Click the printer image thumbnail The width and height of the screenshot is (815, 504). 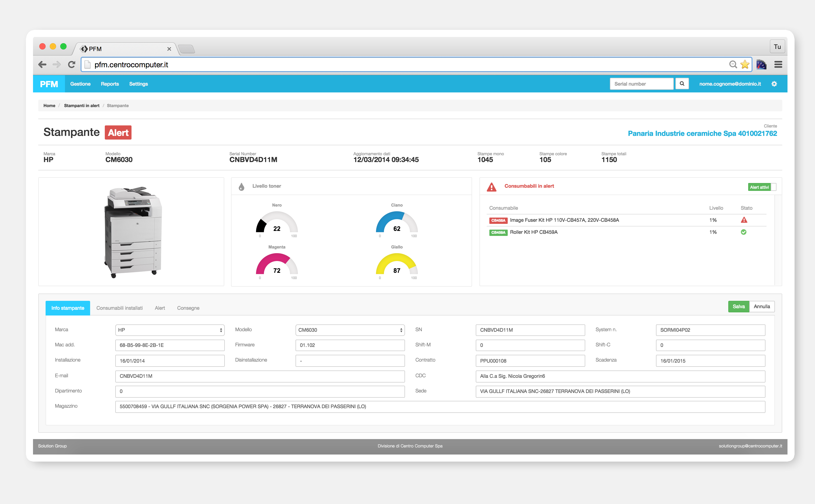click(133, 232)
